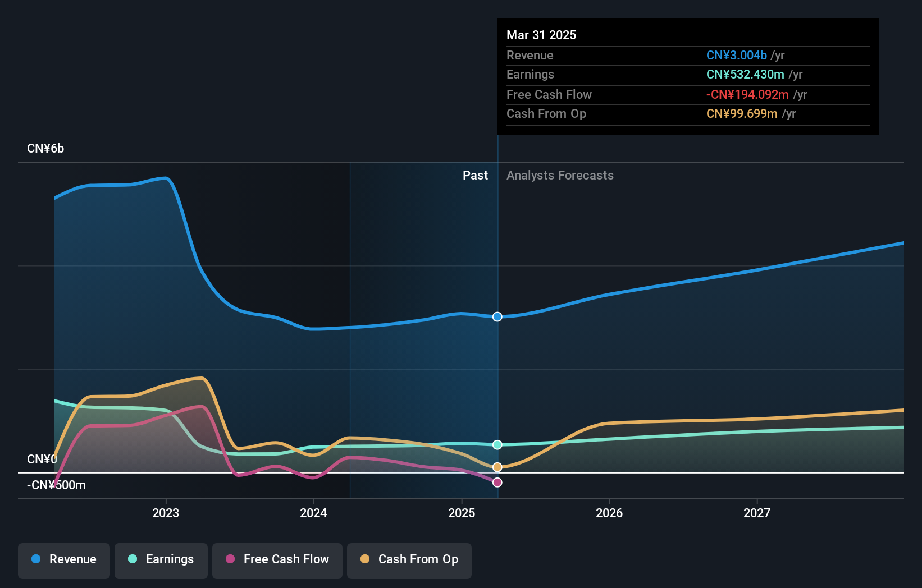Click the blue Revenue data point marker
Image resolution: width=922 pixels, height=588 pixels.
coord(497,317)
